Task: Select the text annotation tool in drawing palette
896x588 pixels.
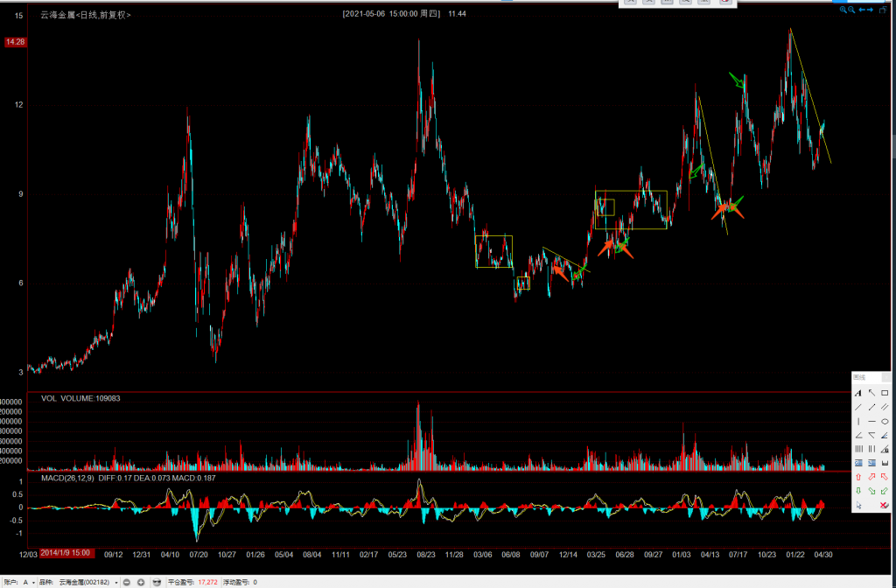Action: point(858,393)
